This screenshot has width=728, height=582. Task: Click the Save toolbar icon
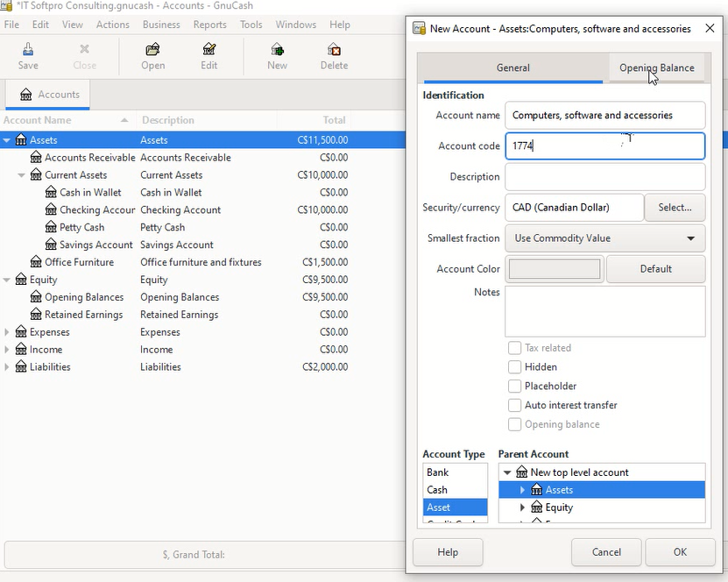click(28, 50)
